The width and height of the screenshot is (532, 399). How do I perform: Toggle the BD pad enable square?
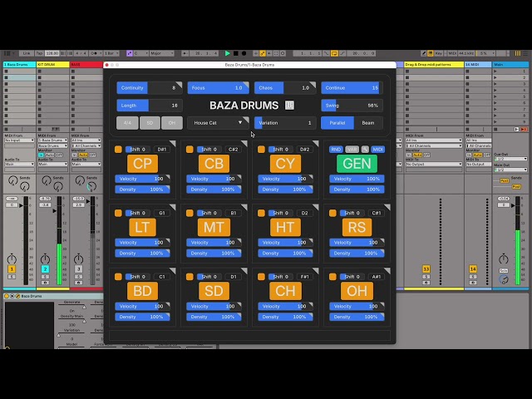coord(118,277)
